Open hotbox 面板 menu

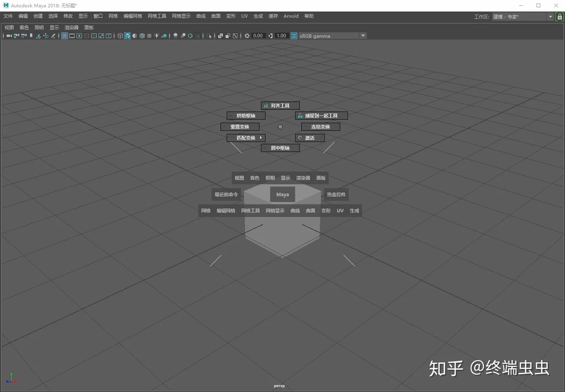321,178
